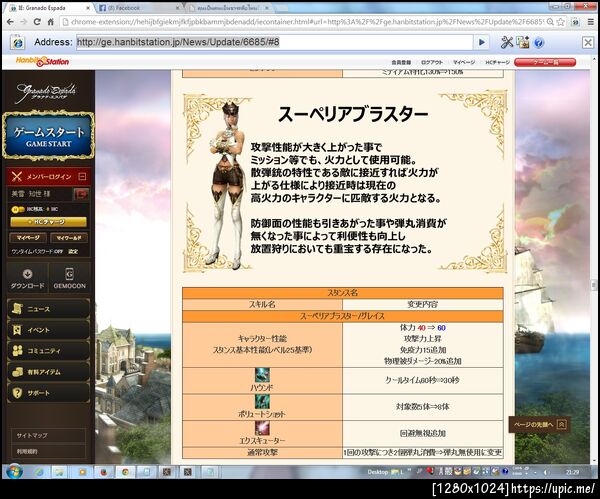The width and height of the screenshot is (600, 499).
Task: Click the GEMOCON icon button
Action: coord(69,278)
